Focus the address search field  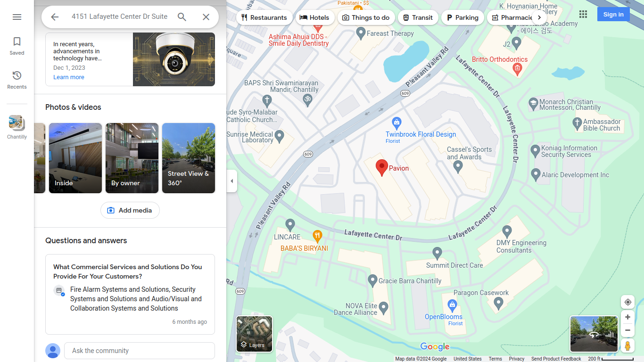coord(119,16)
